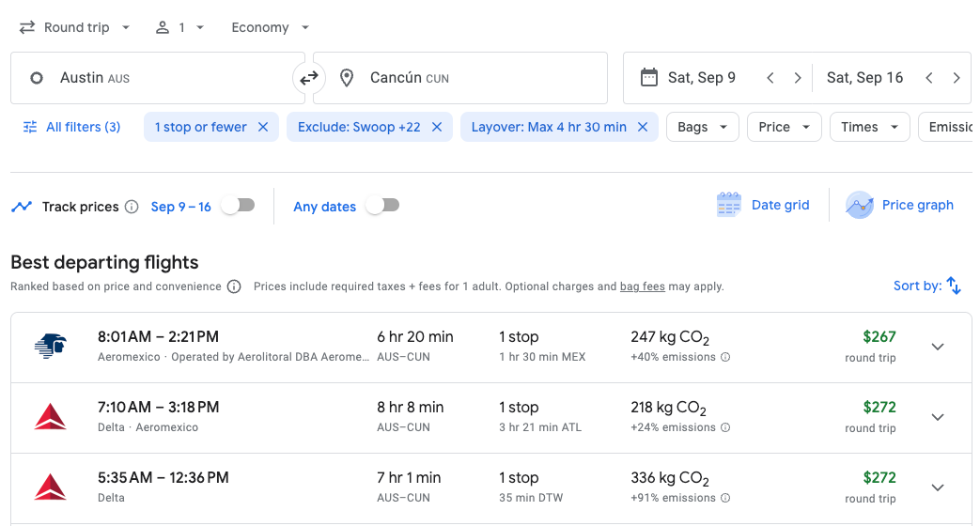Open the Date grid view
980x526 pixels.
763,205
